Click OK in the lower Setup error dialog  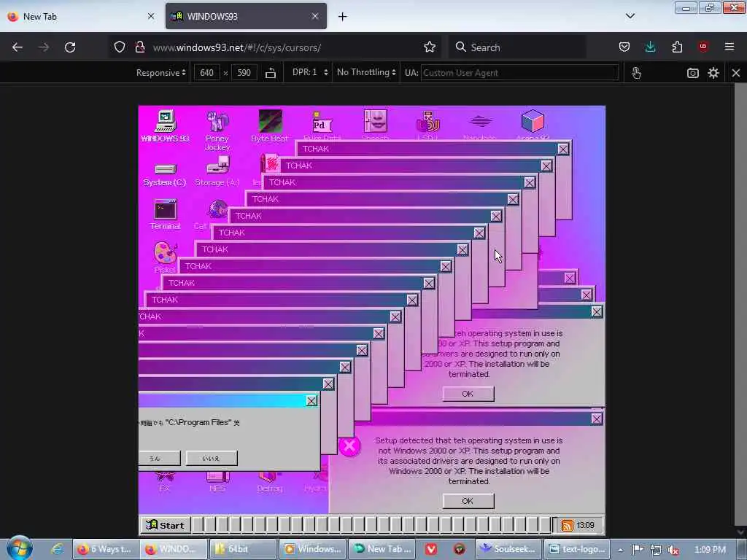click(x=468, y=501)
